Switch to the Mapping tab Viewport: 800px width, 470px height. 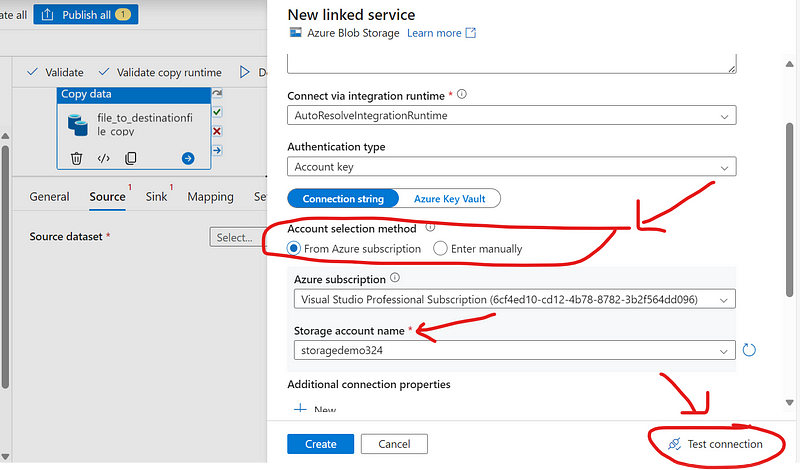(x=210, y=196)
